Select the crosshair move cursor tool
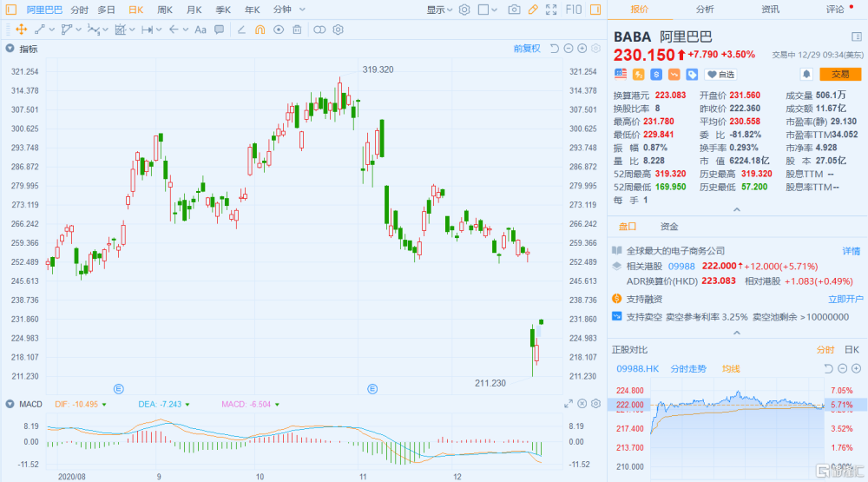Viewport: 868px width, 482px height. pos(21,30)
